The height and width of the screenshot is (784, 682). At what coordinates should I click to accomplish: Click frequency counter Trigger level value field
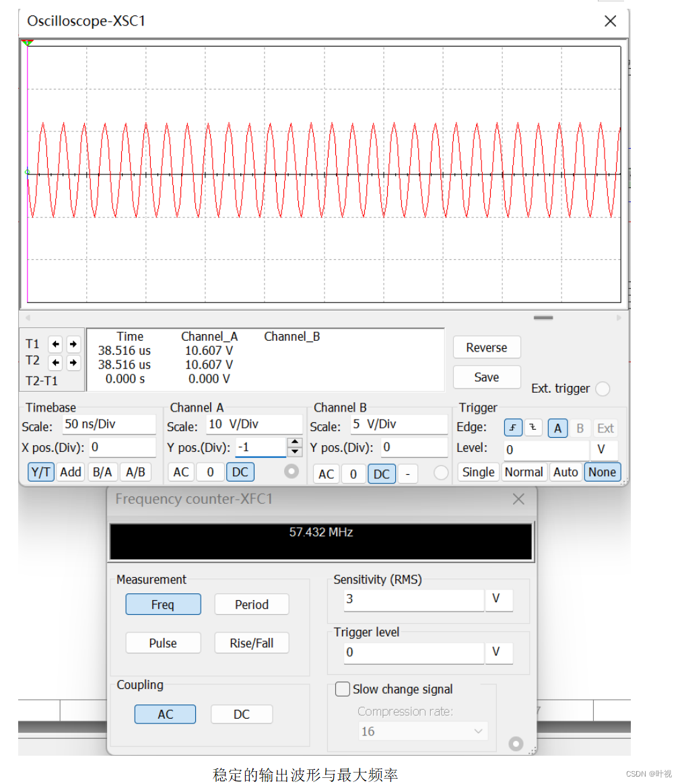coord(413,653)
